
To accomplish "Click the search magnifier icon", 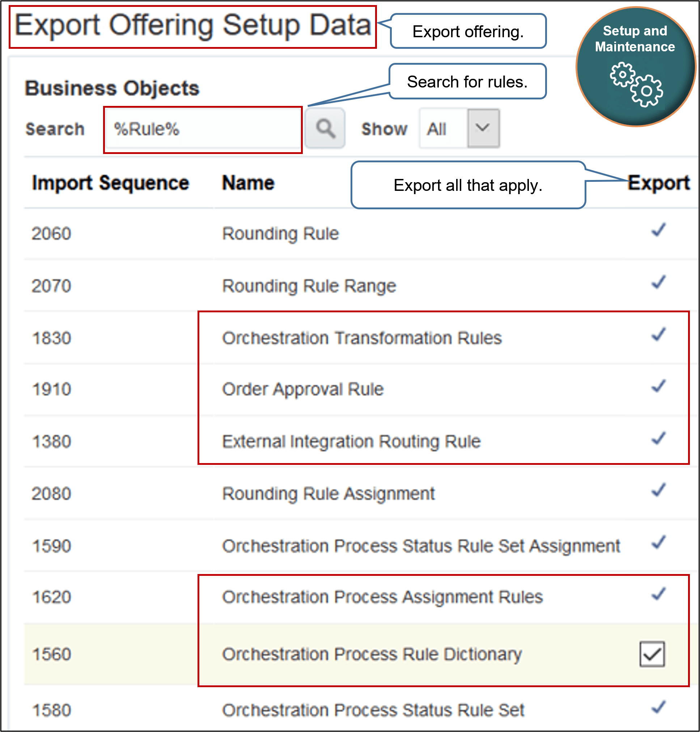I will (x=324, y=129).
